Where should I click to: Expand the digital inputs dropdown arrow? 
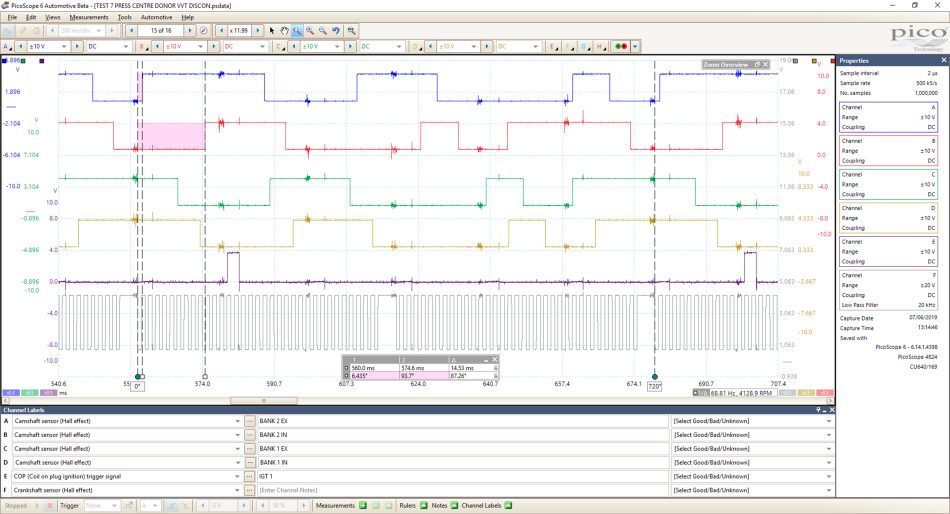pos(635,46)
